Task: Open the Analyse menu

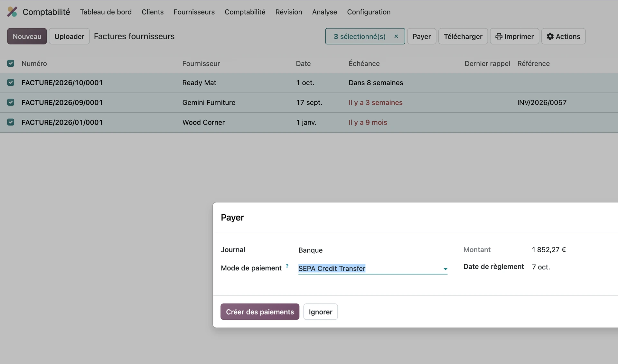Action: tap(324, 12)
